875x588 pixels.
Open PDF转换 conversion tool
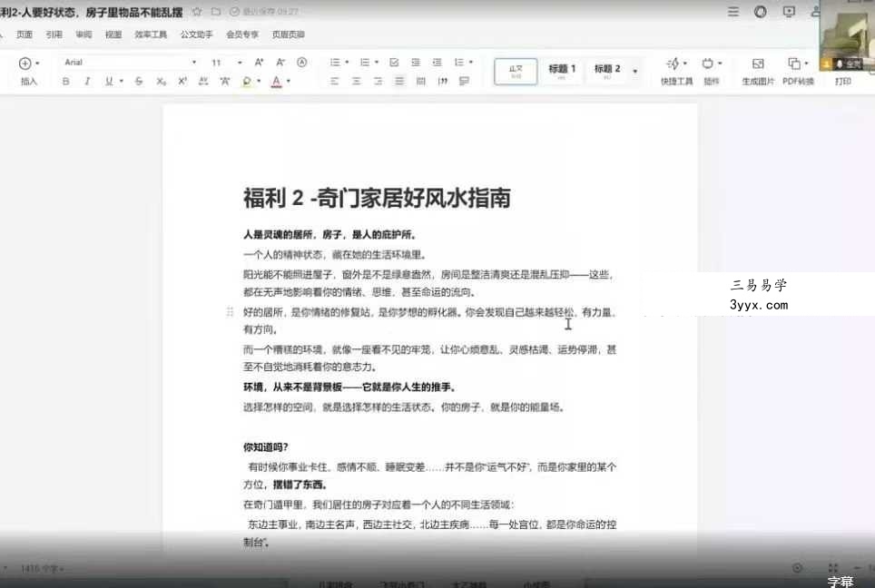tap(798, 72)
